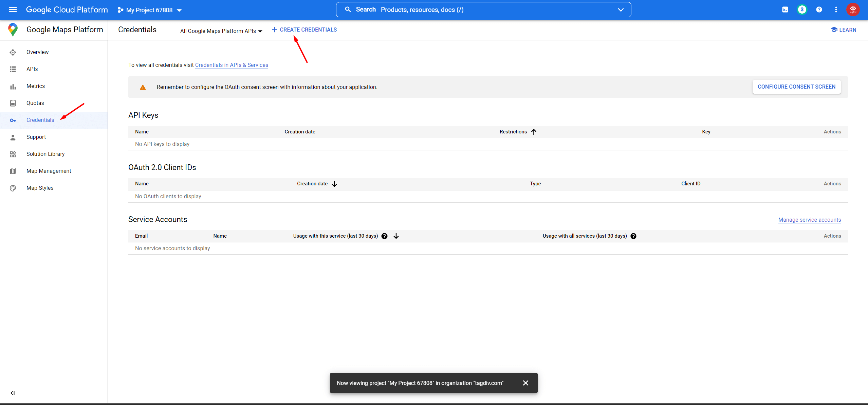Screen dimensions: 868x405
Task: Click the Google Maps Platform pin logo
Action: pyautogui.click(x=13, y=30)
